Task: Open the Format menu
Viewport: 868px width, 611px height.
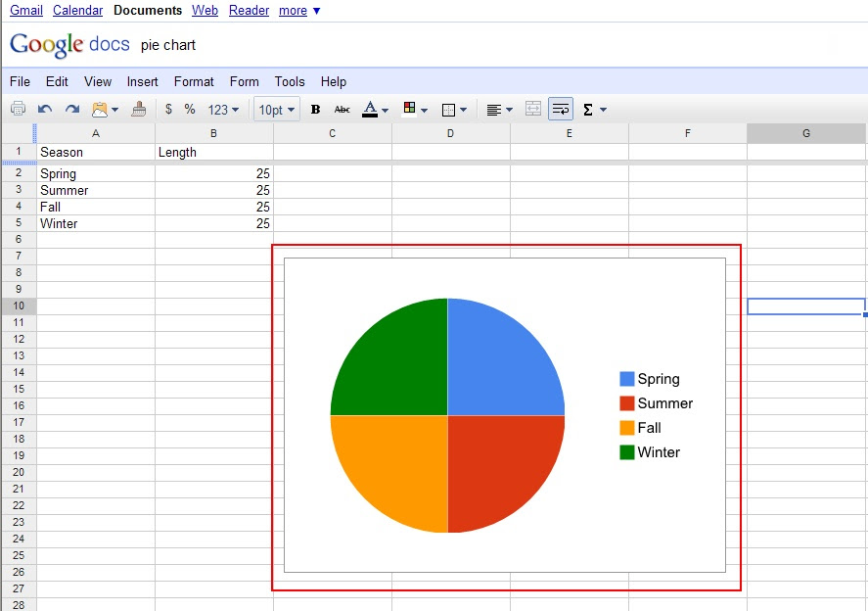Action: click(x=194, y=82)
